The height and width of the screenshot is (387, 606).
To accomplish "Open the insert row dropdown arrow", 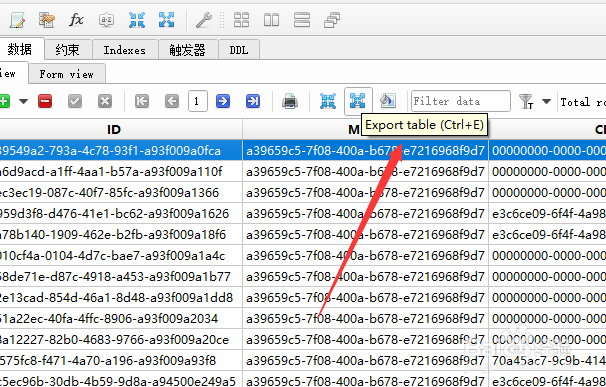I will tap(24, 102).
